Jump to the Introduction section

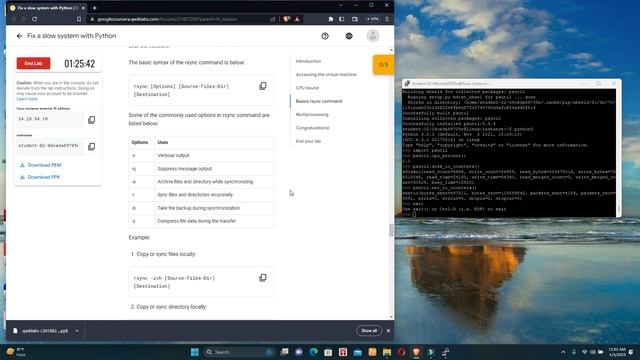click(x=308, y=61)
